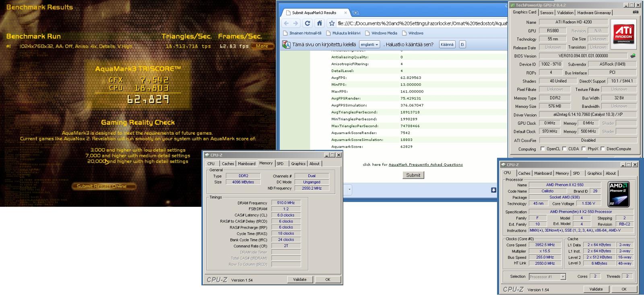
Task: Click the BIOS save chip icon in GPU-Z
Action: coord(633,56)
